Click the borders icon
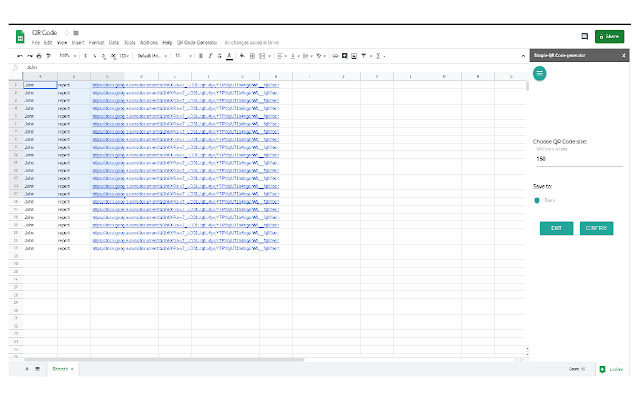640x400 pixels. pos(254,56)
